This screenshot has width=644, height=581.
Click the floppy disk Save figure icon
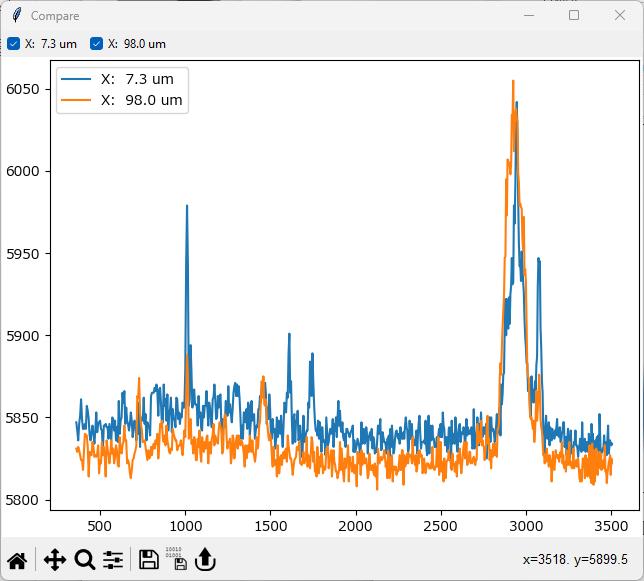coord(149,560)
